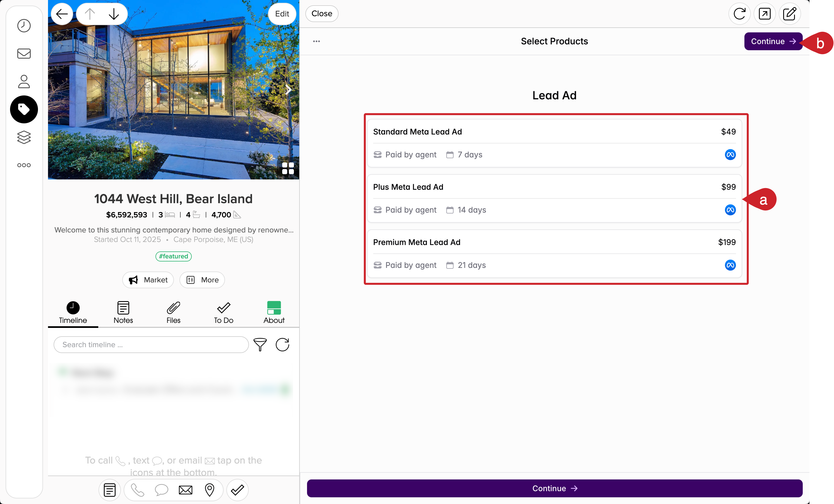
Task: Switch to the About tab
Action: pos(274,313)
